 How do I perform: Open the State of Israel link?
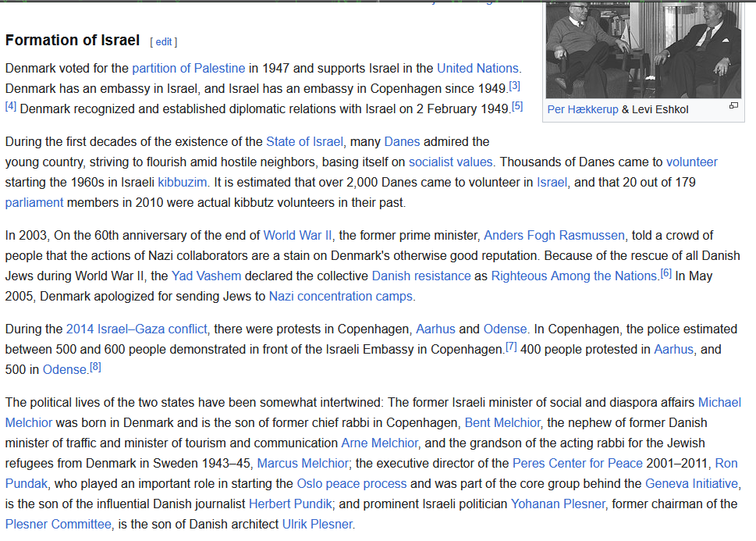click(305, 142)
